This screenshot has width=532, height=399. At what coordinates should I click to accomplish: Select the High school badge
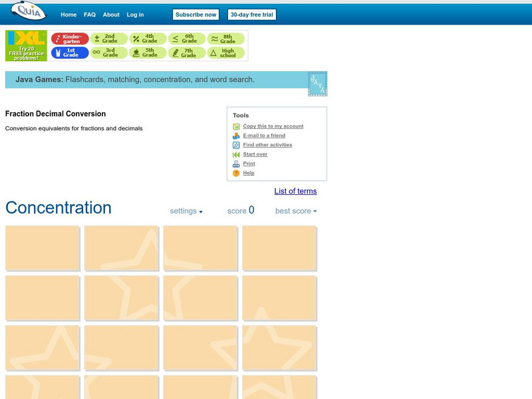click(x=226, y=53)
